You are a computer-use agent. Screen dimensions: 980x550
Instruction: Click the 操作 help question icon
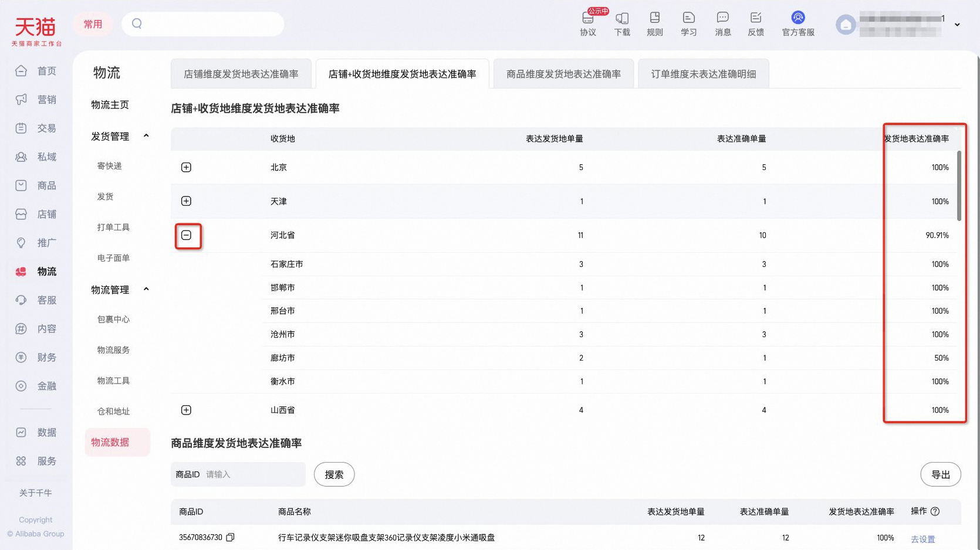pos(935,511)
